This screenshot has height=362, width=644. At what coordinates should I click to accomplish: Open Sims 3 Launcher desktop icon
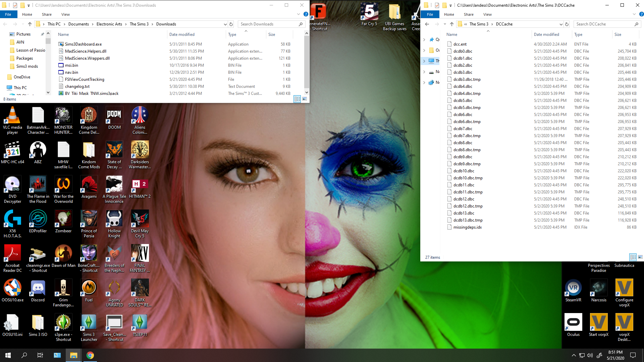tap(89, 327)
